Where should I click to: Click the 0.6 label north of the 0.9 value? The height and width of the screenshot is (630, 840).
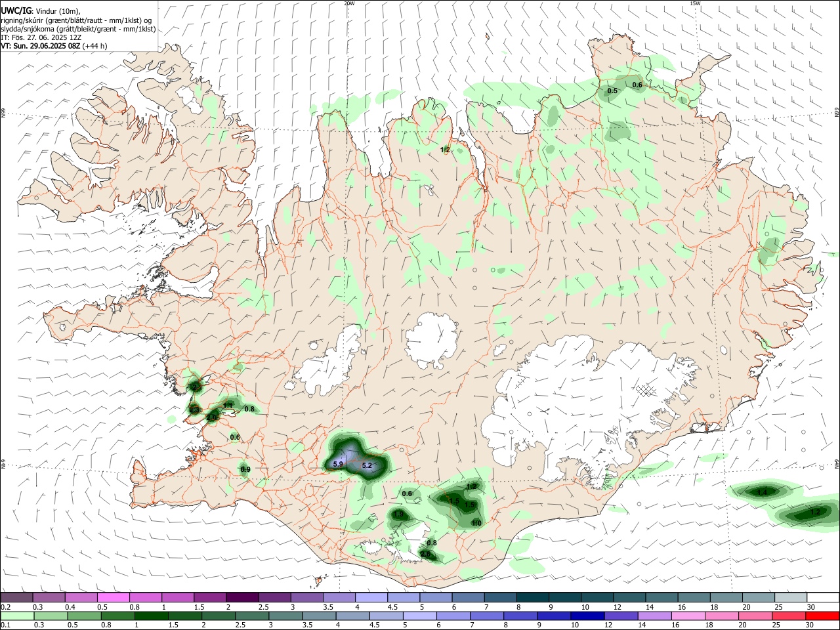click(235, 437)
